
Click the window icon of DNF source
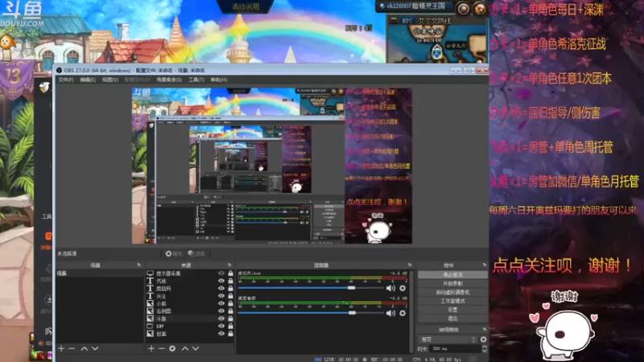(151, 327)
